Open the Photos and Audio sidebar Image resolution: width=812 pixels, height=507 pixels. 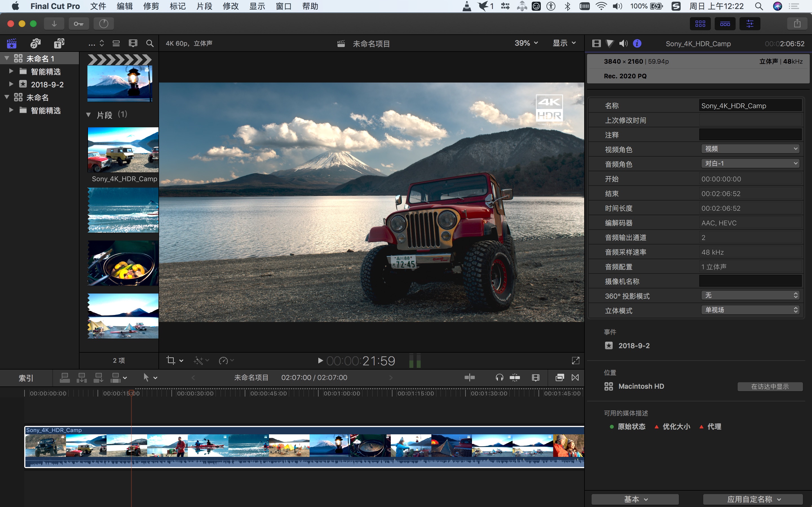click(x=35, y=43)
